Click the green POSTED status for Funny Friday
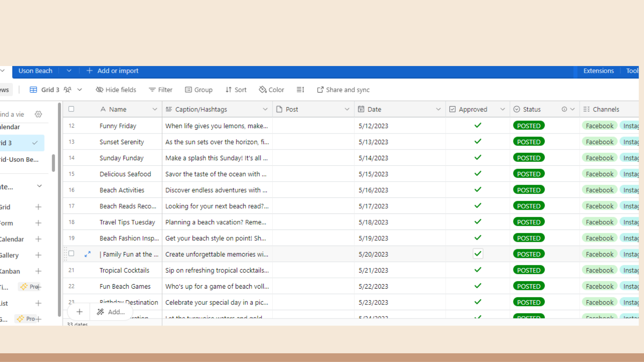 pos(529,126)
